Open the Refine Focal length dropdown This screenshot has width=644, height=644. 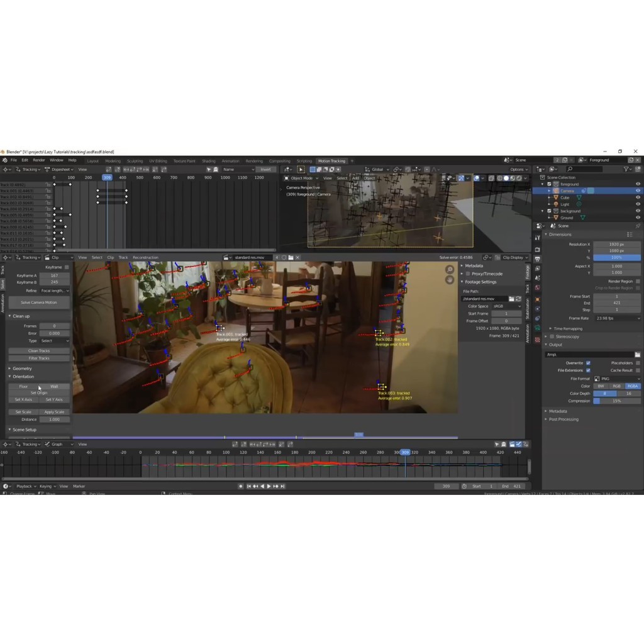pyautogui.click(x=55, y=291)
